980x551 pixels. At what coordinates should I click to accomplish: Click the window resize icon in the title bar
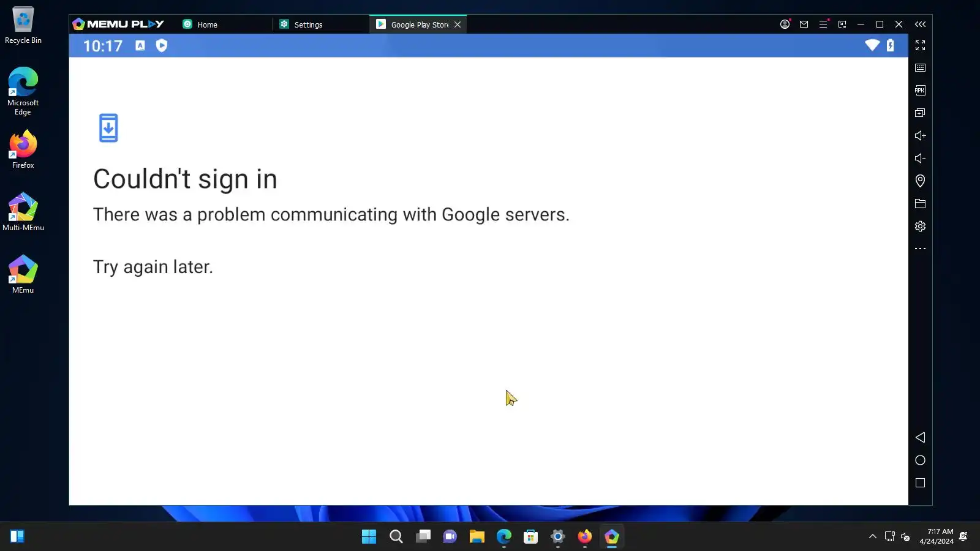(842, 24)
